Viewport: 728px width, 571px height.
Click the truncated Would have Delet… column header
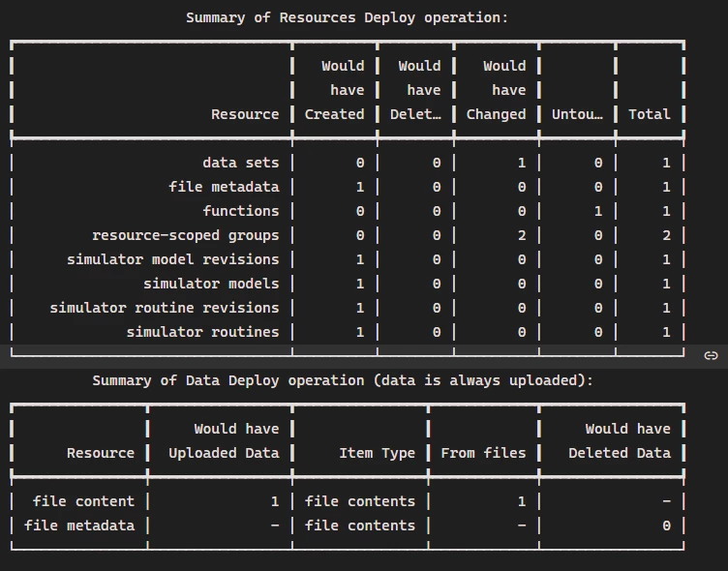[416, 90]
